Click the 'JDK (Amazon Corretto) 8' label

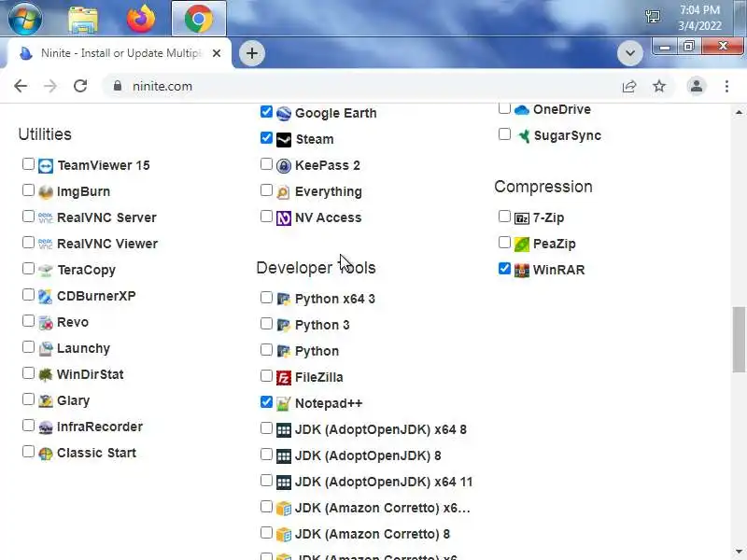click(x=372, y=534)
